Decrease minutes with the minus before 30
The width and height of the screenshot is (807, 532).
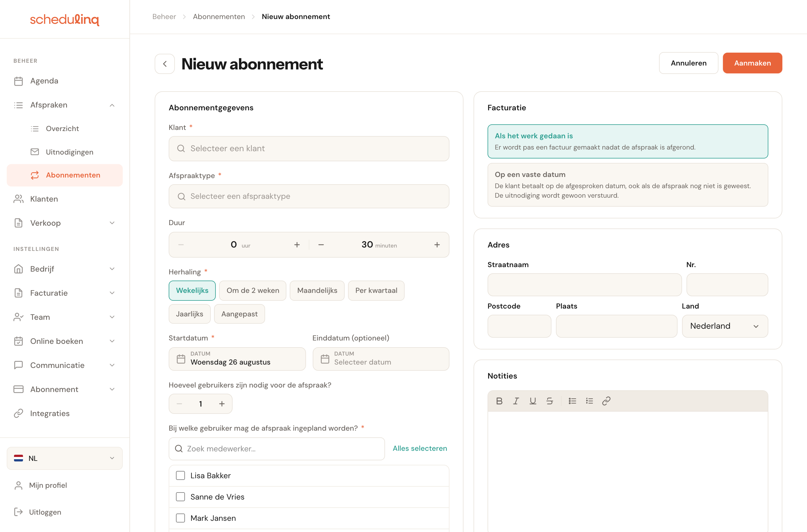tap(321, 245)
